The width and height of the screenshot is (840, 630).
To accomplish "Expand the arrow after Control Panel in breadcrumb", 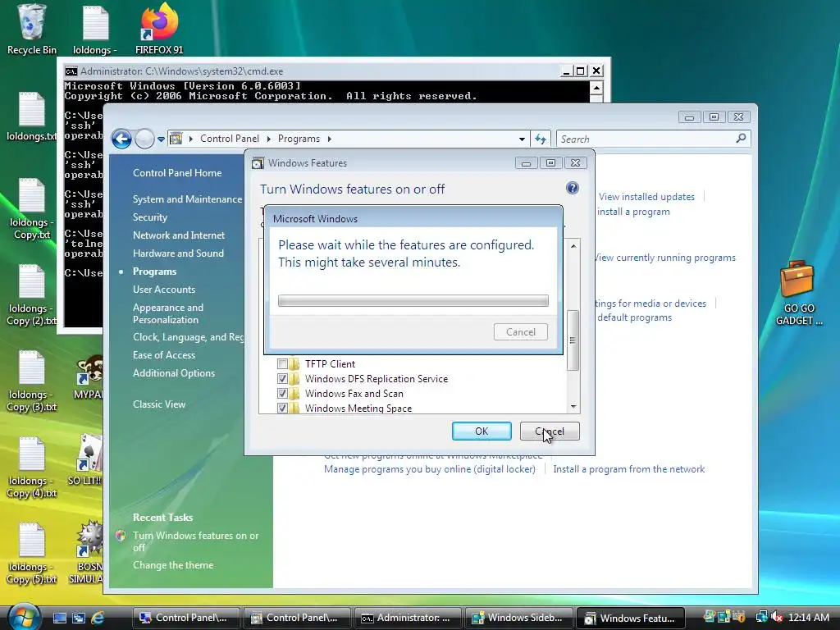I will tap(268, 139).
